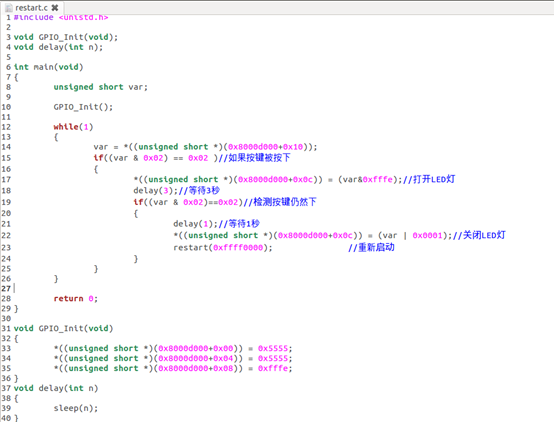Click address 0x8000d000+0x10 on line 14
Viewport: 554px width, 422px height.
(x=266, y=147)
